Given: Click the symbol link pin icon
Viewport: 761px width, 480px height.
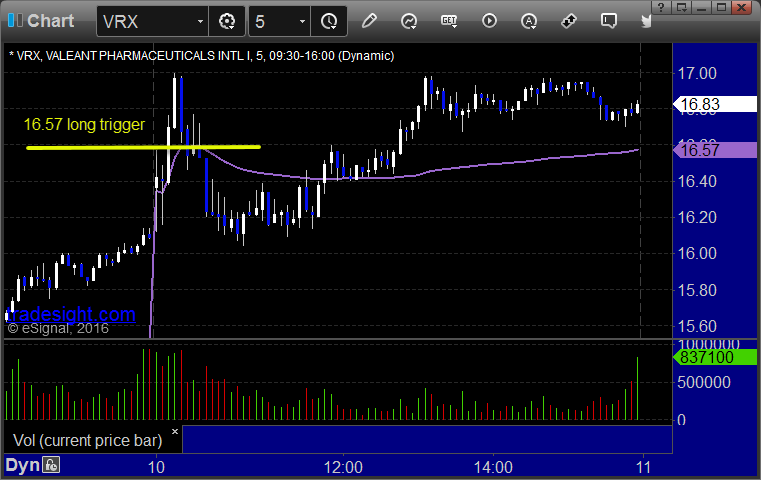Looking at the screenshot, I should click(x=569, y=21).
